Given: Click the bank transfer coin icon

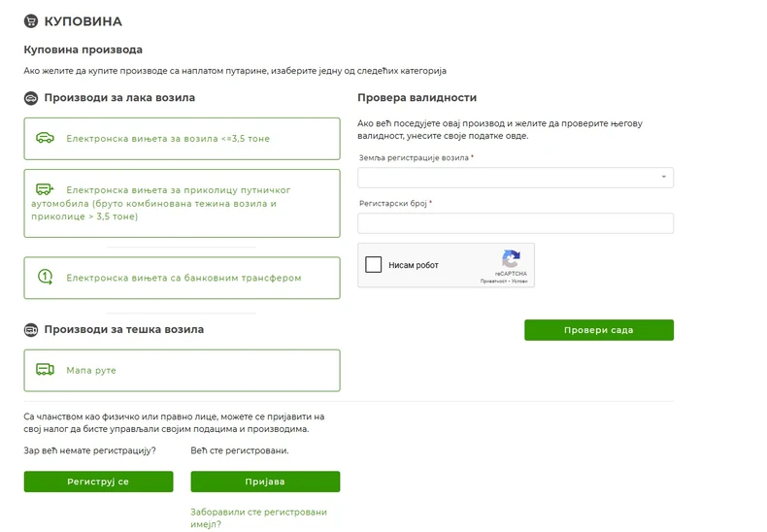Looking at the screenshot, I should click(x=45, y=278).
